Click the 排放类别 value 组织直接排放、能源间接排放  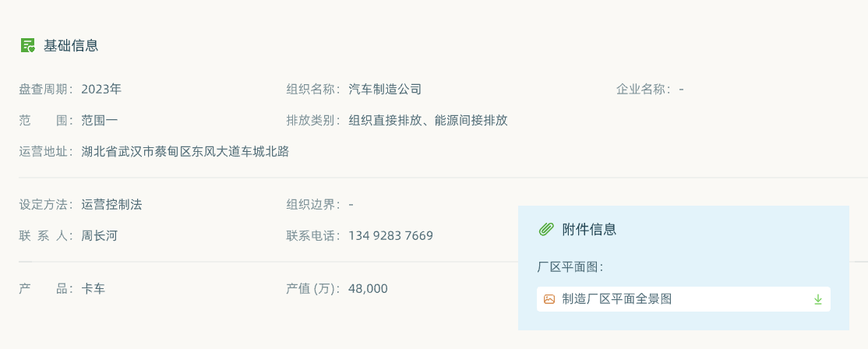(x=429, y=121)
